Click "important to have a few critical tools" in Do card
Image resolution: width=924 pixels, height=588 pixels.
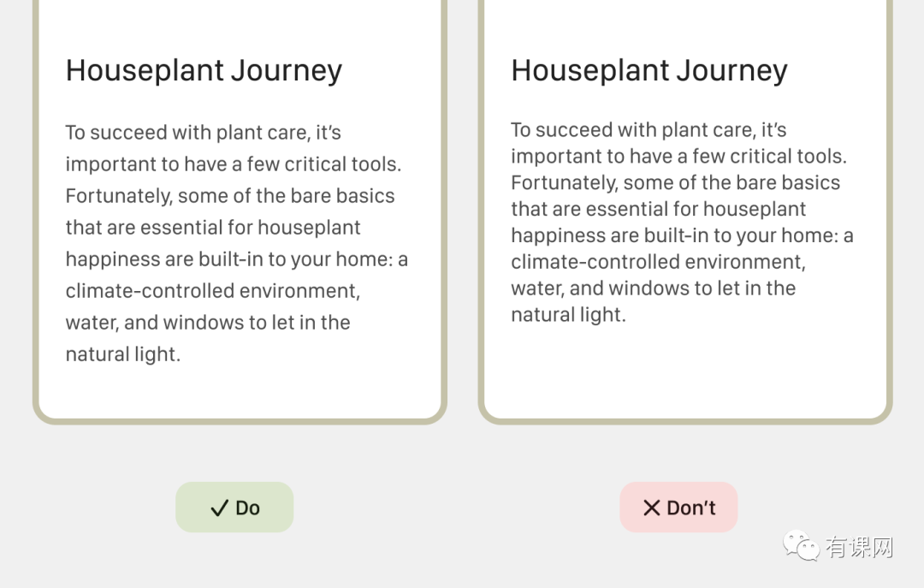[x=233, y=164]
